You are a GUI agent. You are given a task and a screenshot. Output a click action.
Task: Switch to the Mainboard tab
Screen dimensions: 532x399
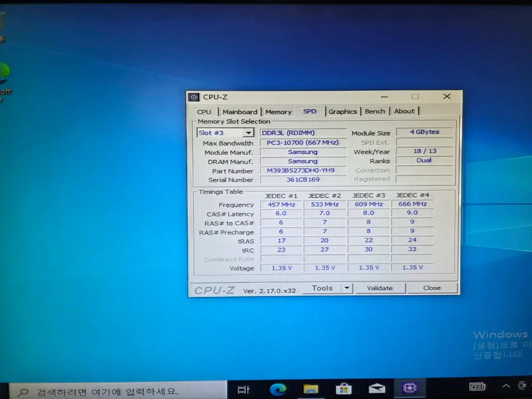[240, 112]
